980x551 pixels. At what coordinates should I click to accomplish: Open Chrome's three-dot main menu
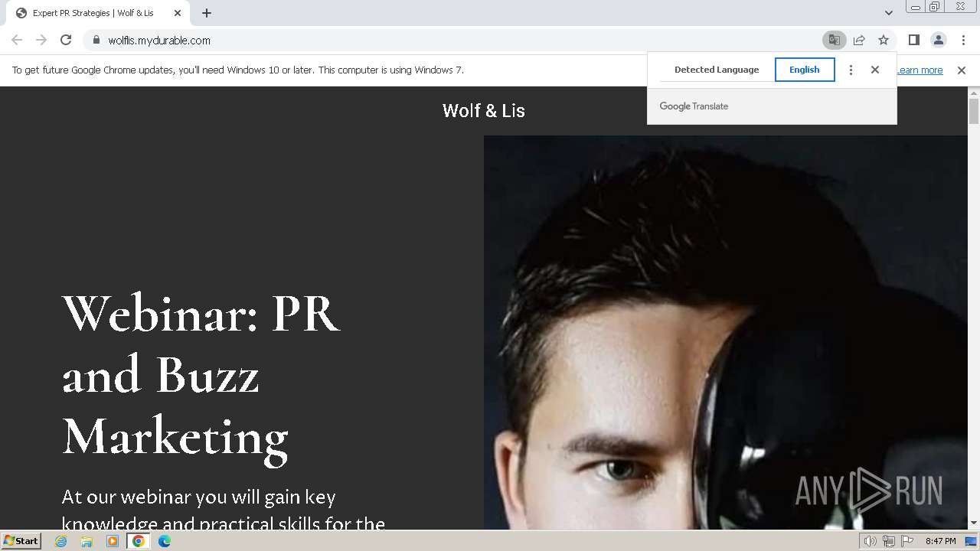point(963,40)
